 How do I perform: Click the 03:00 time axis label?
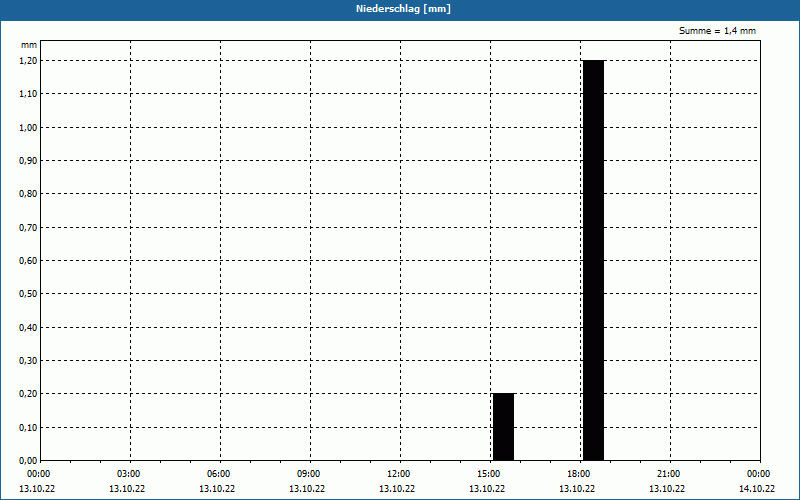(x=129, y=474)
